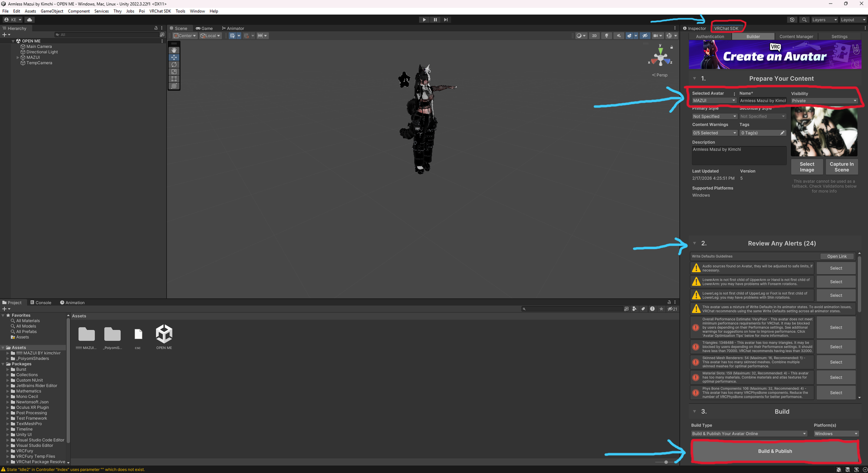Expand the MAZUI hierarchy object
Screen dimensions: 868x473
coord(18,58)
